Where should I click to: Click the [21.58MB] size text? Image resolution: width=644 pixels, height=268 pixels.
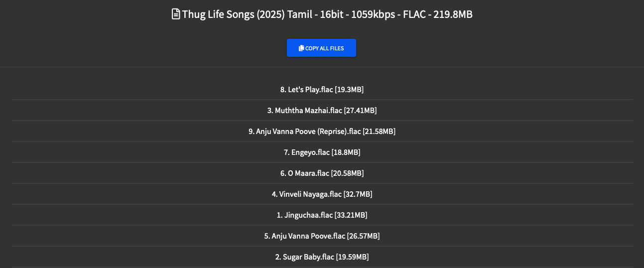pyautogui.click(x=380, y=132)
